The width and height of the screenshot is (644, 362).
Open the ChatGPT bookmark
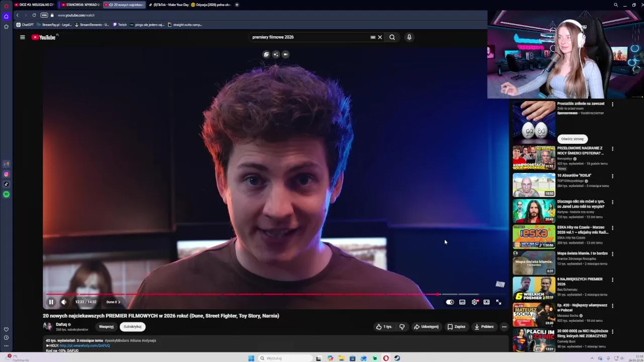(25, 25)
